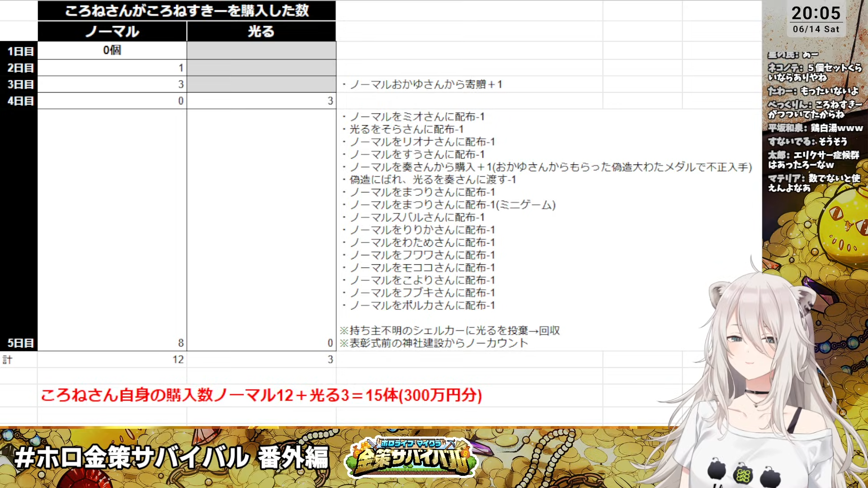Click the 計 total label
Image resolution: width=868 pixels, height=488 pixels.
[x=8, y=360]
